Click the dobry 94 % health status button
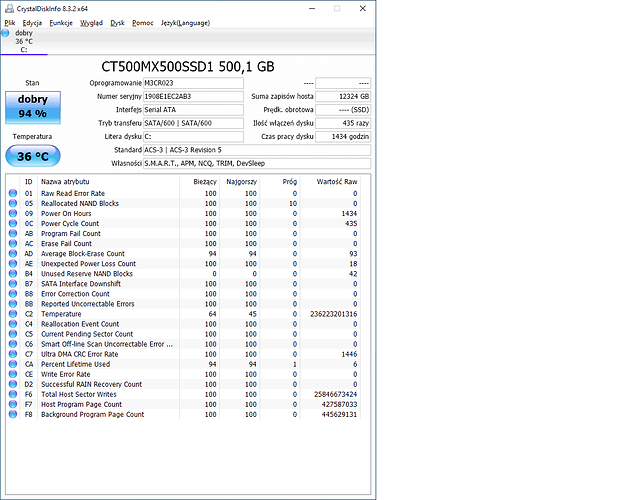 pyautogui.click(x=33, y=107)
